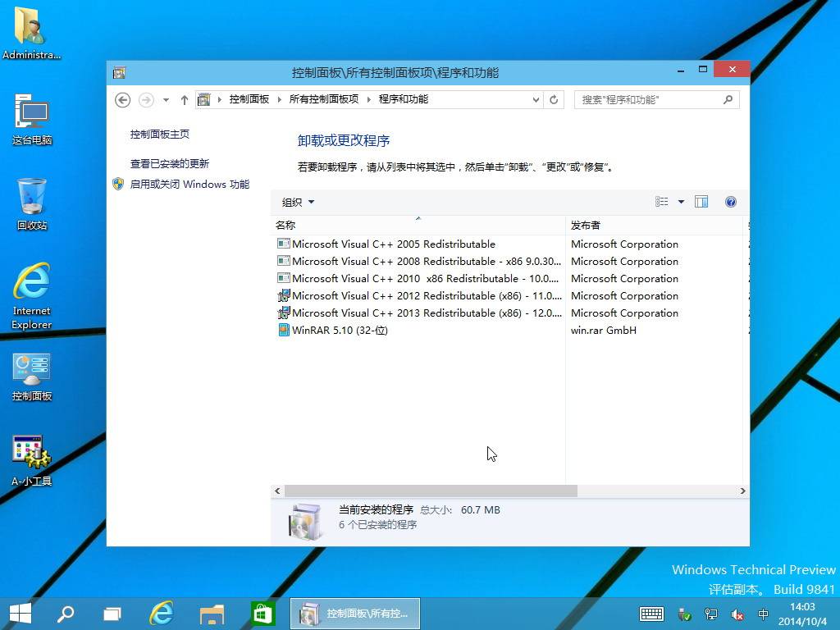Image resolution: width=840 pixels, height=630 pixels.
Task: Open File Explorer from taskbar
Action: [x=212, y=614]
